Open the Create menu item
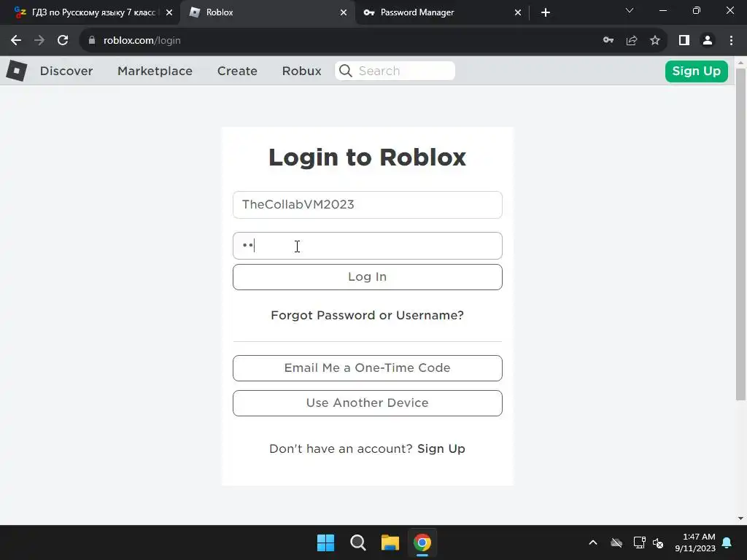747x560 pixels. [237, 71]
